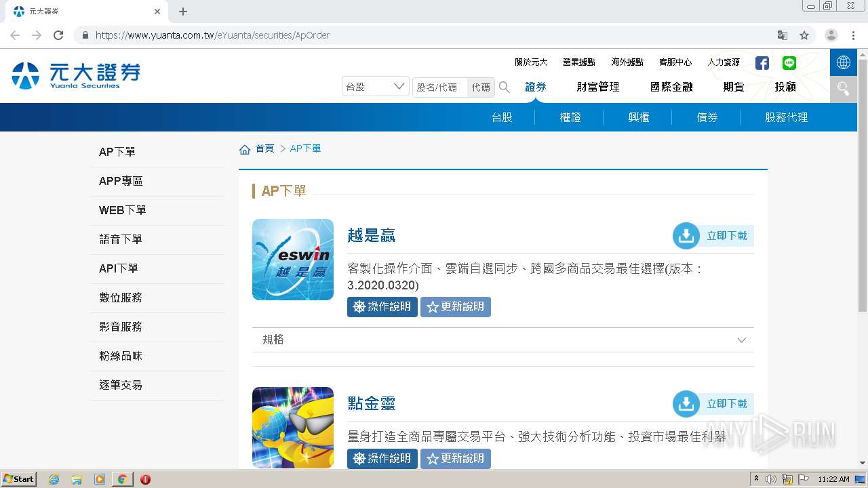868x488 pixels.
Task: Click the 越是贏 eswin app thumbnail
Action: (x=293, y=260)
